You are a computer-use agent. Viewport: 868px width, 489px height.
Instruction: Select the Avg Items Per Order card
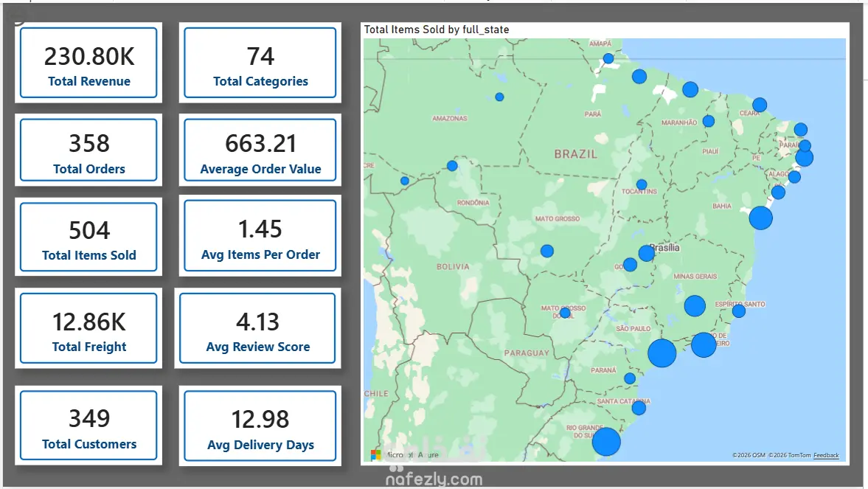[x=260, y=236]
